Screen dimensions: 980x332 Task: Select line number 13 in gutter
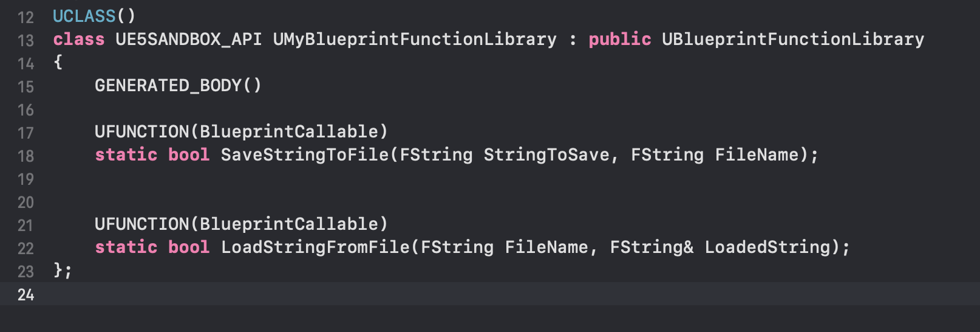(26, 41)
